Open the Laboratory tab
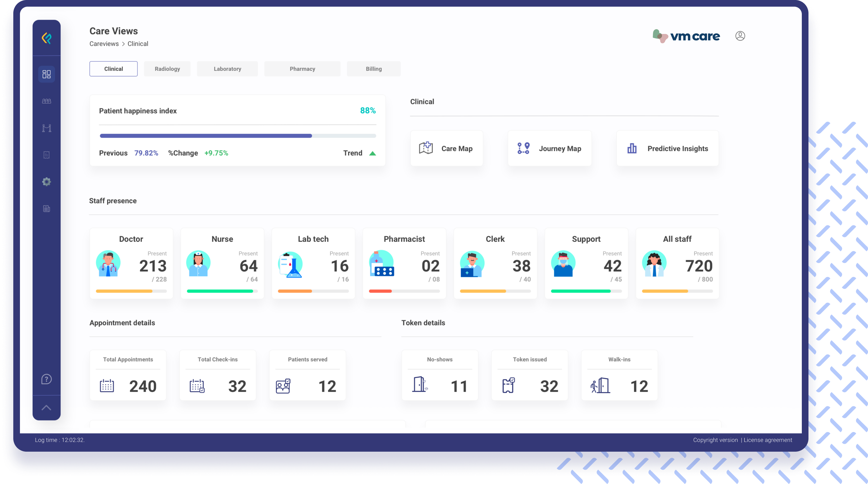Viewport: 868px width, 484px height. (227, 69)
